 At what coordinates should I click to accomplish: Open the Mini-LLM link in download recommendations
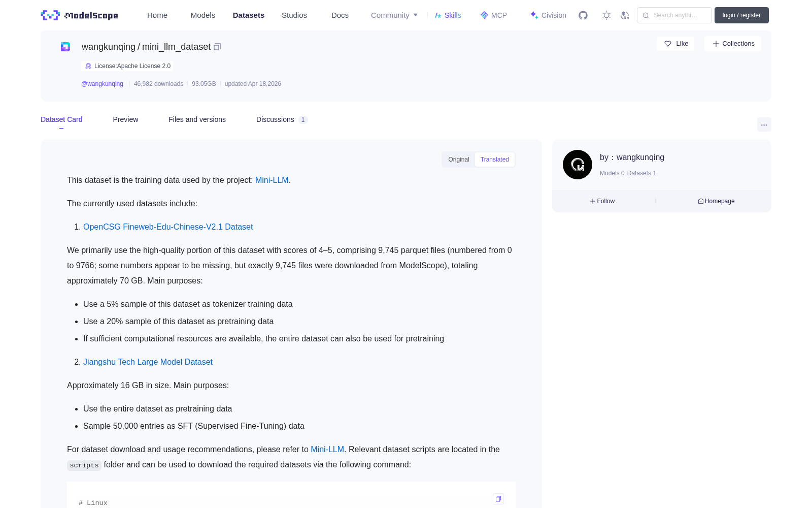tap(327, 450)
